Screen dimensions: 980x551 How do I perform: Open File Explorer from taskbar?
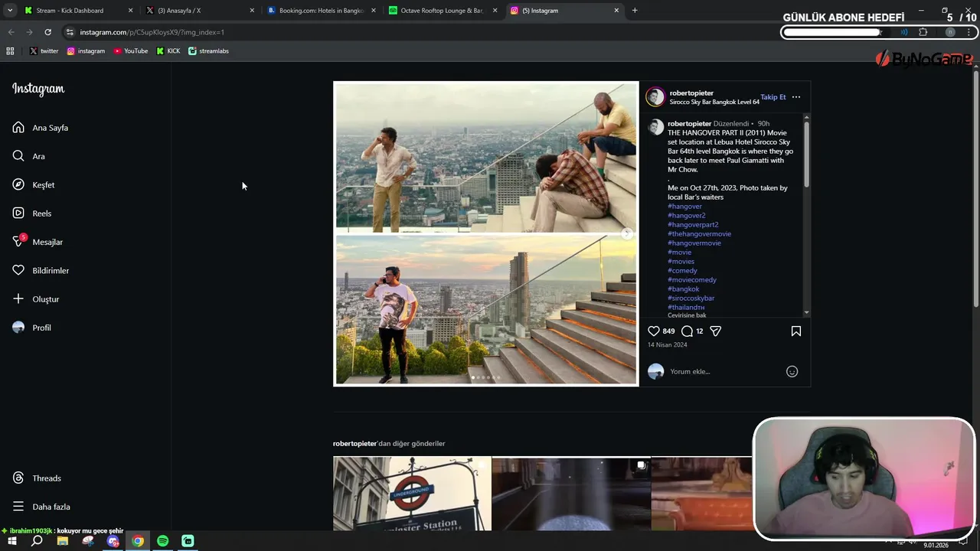[63, 541]
